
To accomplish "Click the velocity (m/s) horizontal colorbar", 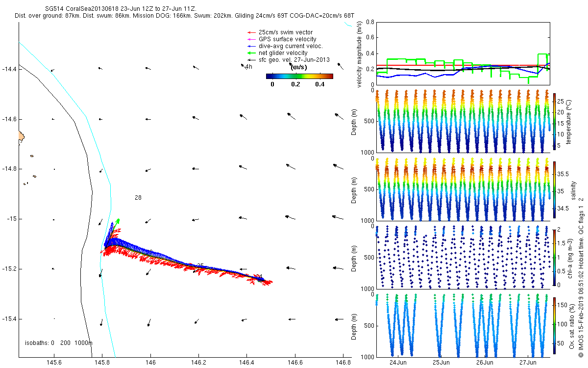I will (x=299, y=76).
